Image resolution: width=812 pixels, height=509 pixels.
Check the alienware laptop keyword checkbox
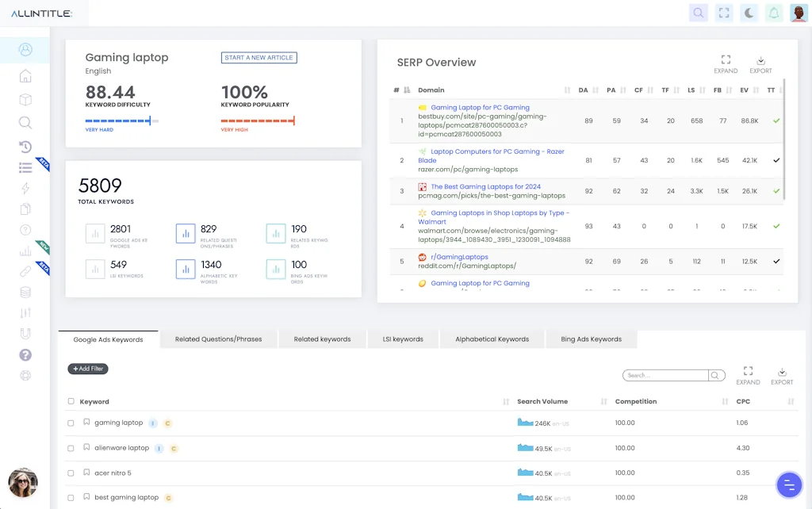tap(71, 449)
